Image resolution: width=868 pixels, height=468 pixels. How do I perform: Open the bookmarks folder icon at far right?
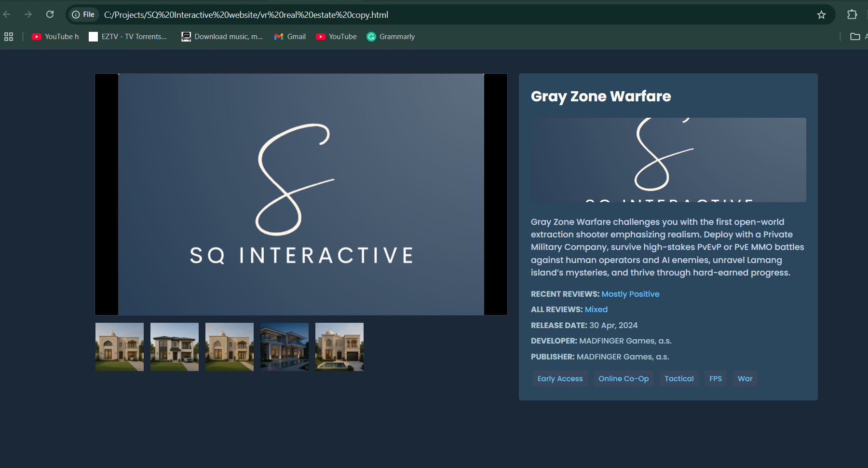(x=855, y=37)
